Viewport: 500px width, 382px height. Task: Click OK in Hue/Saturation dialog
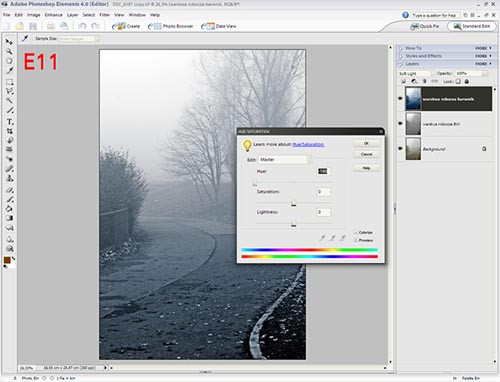point(366,143)
